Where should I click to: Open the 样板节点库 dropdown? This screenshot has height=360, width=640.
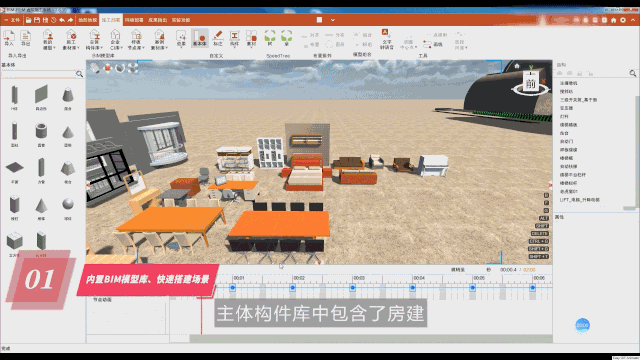pos(136,40)
